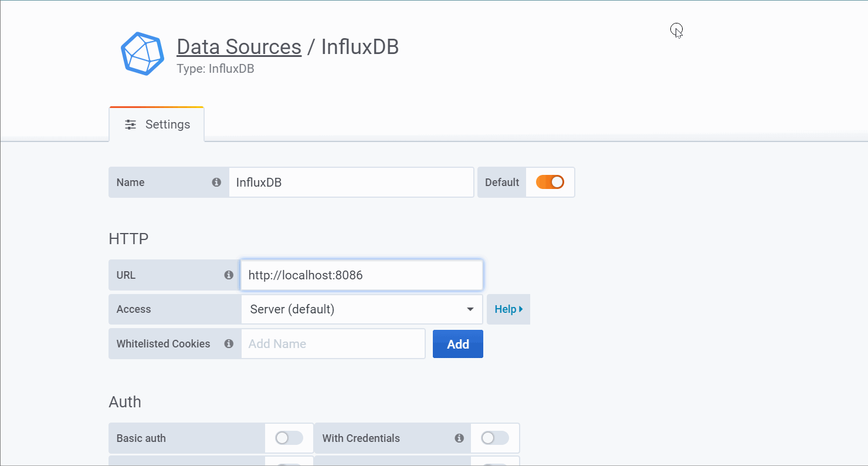
Task: Click the Add button for whitelisted cookies
Action: click(458, 344)
